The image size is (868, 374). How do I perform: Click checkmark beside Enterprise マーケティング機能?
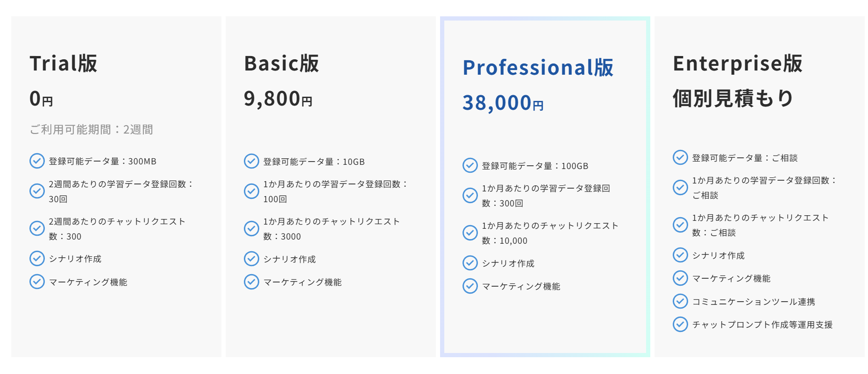680,278
